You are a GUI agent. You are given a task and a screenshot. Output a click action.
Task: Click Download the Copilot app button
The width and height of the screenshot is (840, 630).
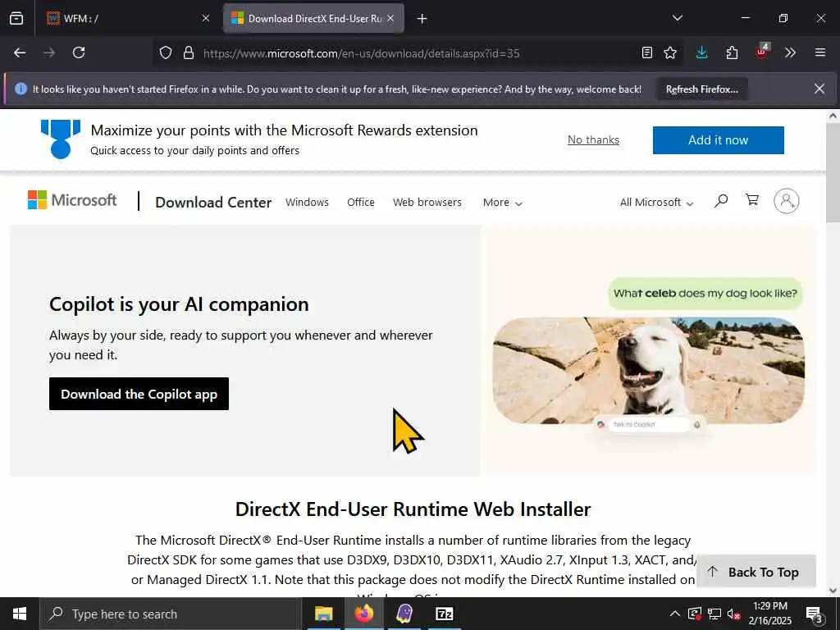139,394
